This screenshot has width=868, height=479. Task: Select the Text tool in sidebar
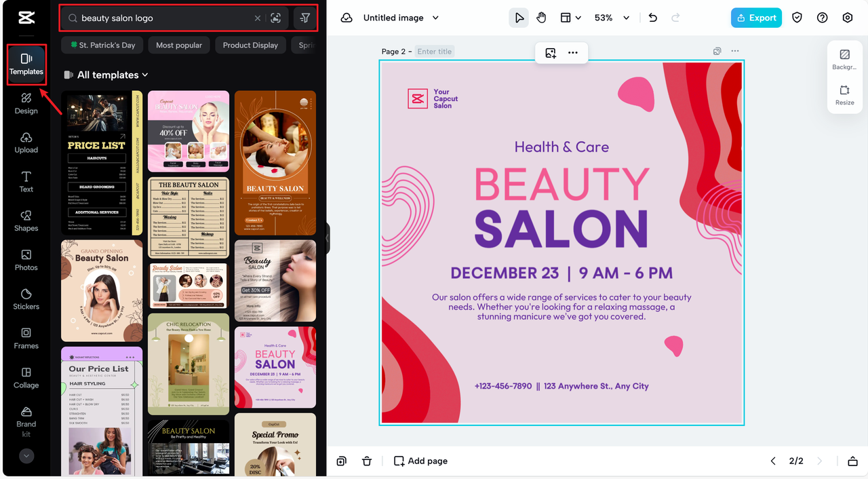26,182
